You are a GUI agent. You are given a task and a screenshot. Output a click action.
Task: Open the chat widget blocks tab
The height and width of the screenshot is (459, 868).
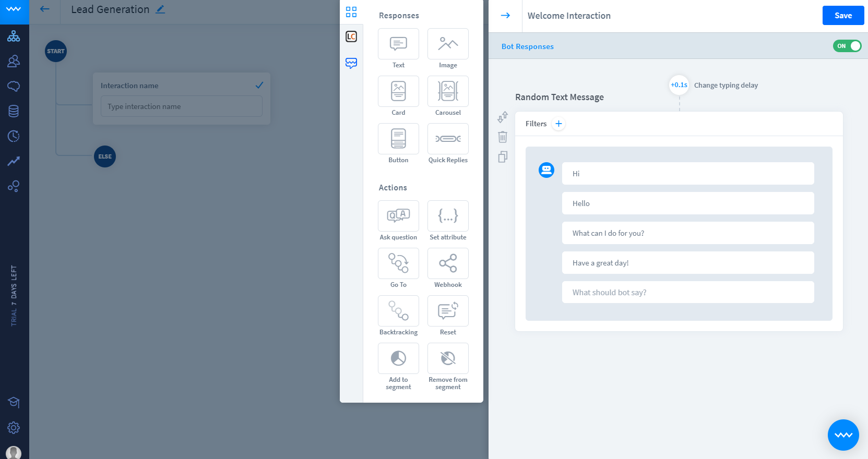351,63
